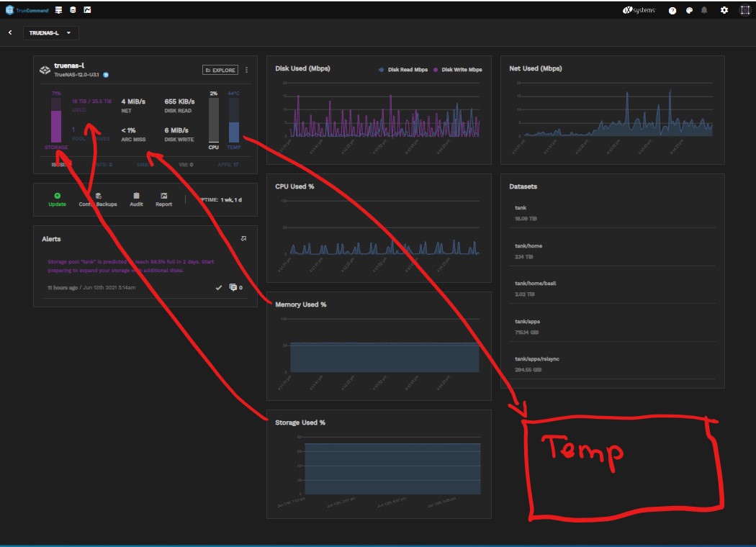Click the Memory Used % chart title
The image size is (756, 547).
point(301,304)
